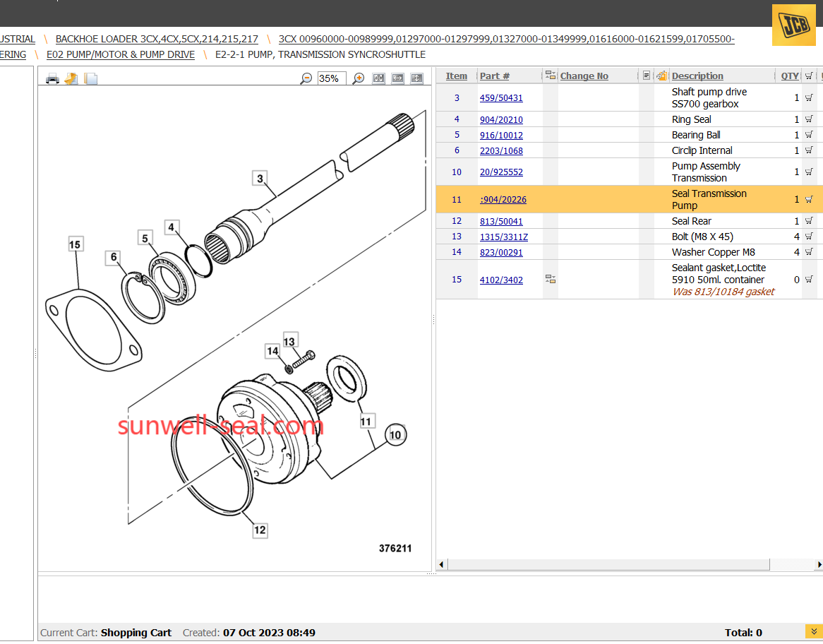Viewport: 823px width, 644px height.
Task: Select callout 12 in the diagram
Action: coord(260,530)
